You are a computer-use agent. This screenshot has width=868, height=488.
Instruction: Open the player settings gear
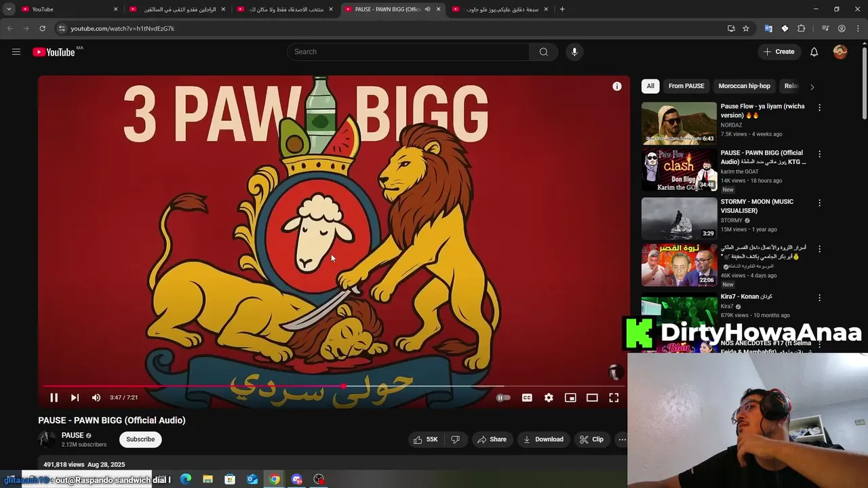(549, 398)
